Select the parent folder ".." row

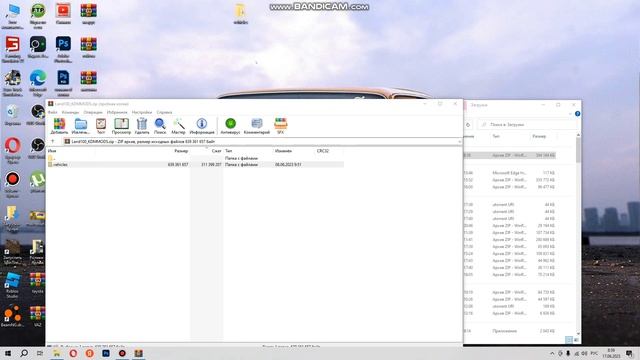pyautogui.click(x=196, y=158)
